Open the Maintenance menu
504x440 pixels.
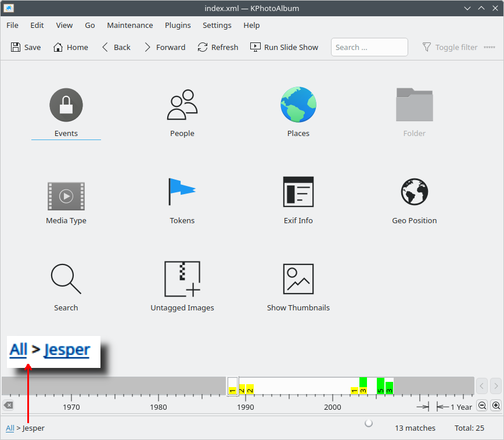(x=130, y=26)
